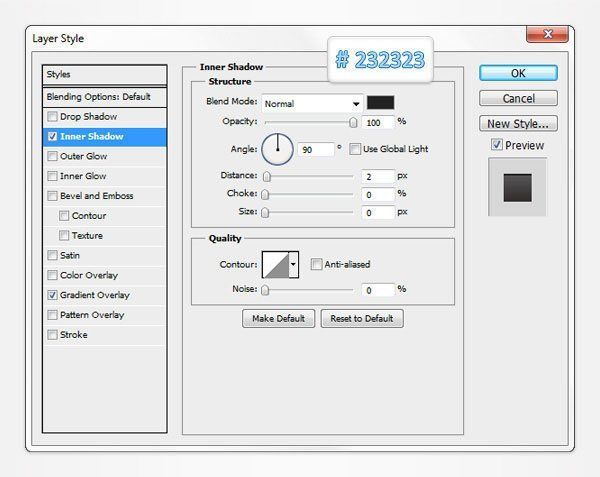Click the Size slider handle

pos(265,212)
